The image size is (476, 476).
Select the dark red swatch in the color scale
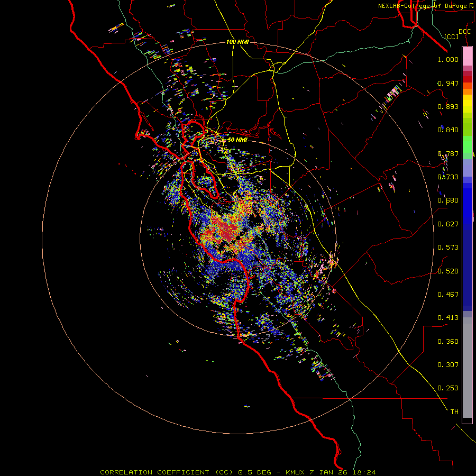tap(467, 79)
